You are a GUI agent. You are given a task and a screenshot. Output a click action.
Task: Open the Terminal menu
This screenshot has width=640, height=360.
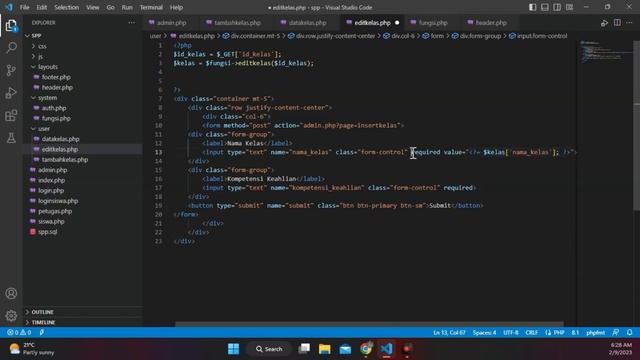pyautogui.click(x=151, y=7)
